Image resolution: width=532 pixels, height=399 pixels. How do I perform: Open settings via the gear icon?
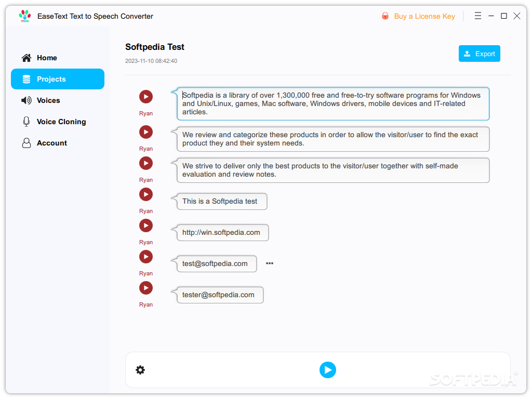(x=140, y=370)
